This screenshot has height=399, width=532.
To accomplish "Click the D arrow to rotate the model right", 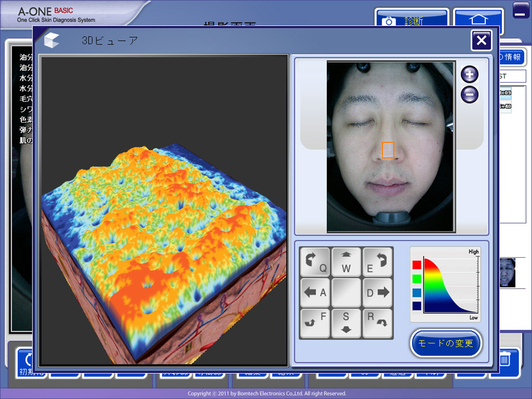I will [378, 292].
